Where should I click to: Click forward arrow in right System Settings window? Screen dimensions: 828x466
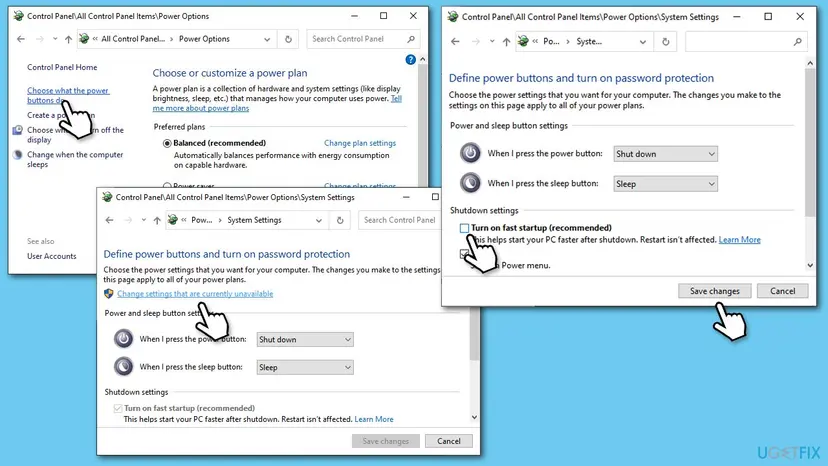coord(476,42)
